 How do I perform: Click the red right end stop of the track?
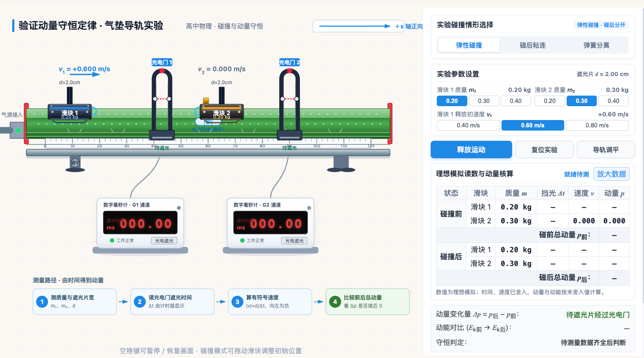(390, 124)
